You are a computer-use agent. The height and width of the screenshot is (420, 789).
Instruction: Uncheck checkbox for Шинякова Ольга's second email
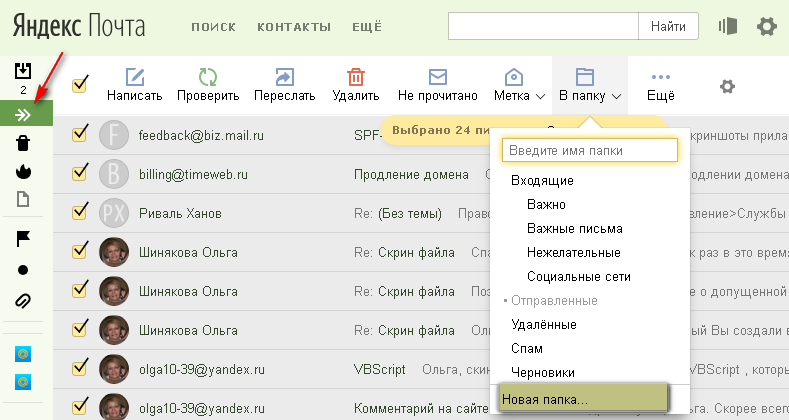tap(80, 290)
